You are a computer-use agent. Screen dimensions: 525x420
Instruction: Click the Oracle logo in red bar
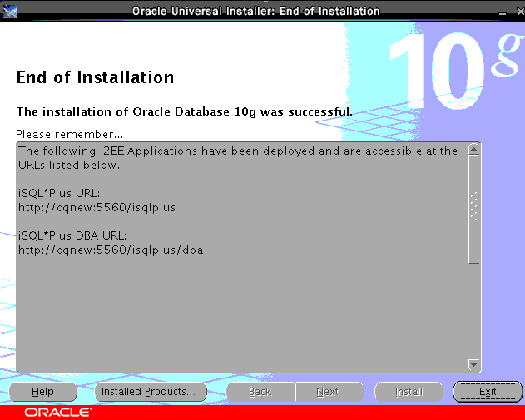click(57, 413)
